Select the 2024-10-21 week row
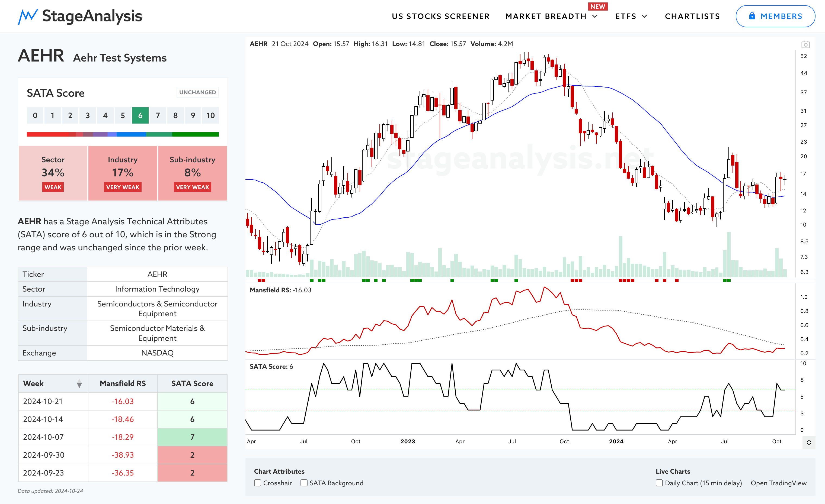825x504 pixels. tap(123, 401)
